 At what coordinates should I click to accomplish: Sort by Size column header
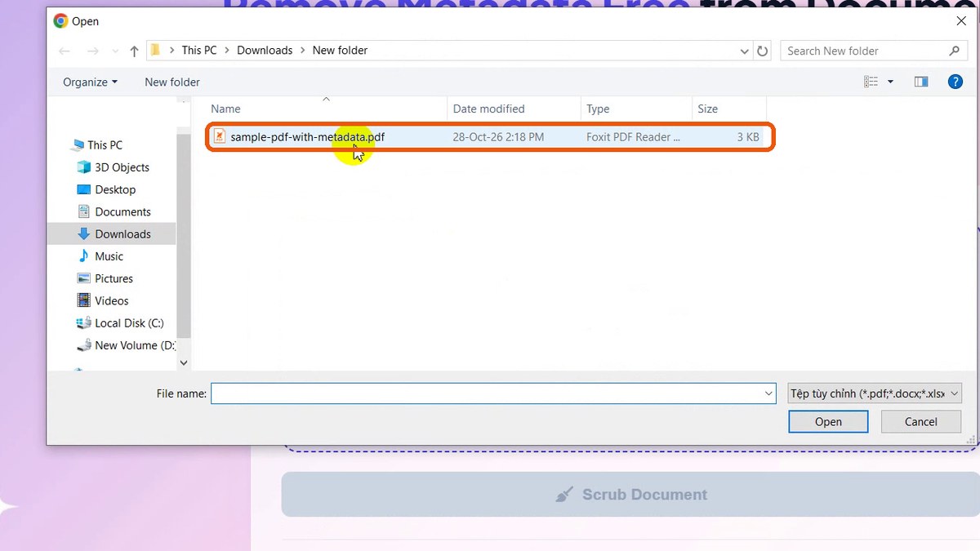click(707, 109)
